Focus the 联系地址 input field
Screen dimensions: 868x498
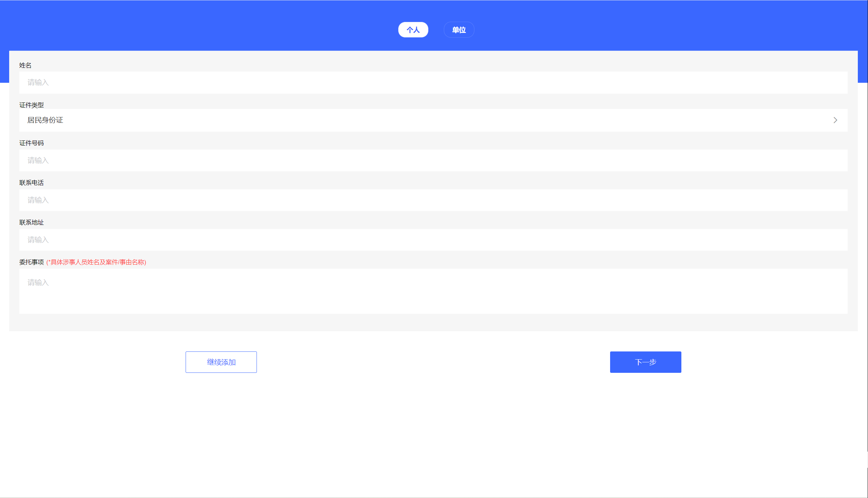coord(433,240)
